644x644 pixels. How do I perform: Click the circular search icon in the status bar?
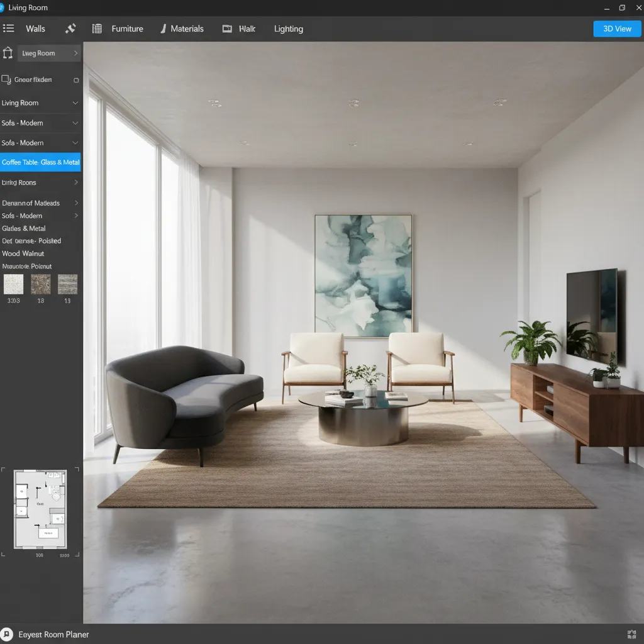[7, 635]
